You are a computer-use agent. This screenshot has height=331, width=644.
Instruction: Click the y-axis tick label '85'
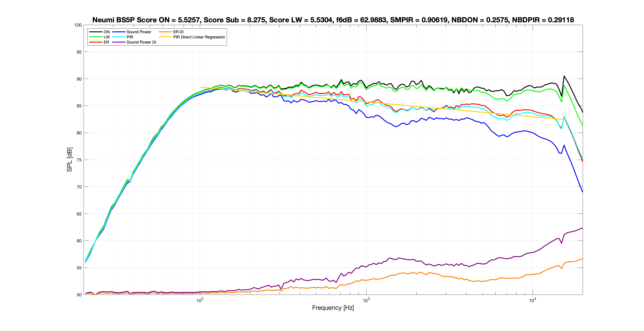[79, 106]
